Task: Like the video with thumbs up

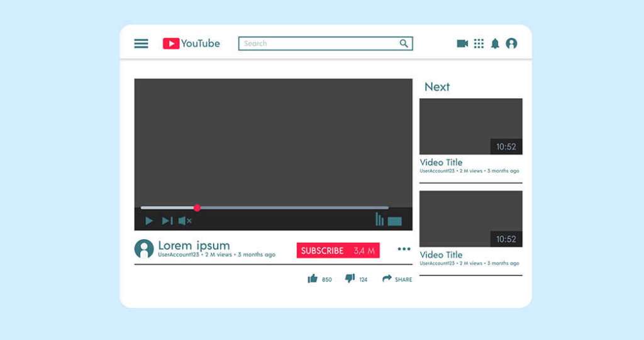Action: [313, 279]
